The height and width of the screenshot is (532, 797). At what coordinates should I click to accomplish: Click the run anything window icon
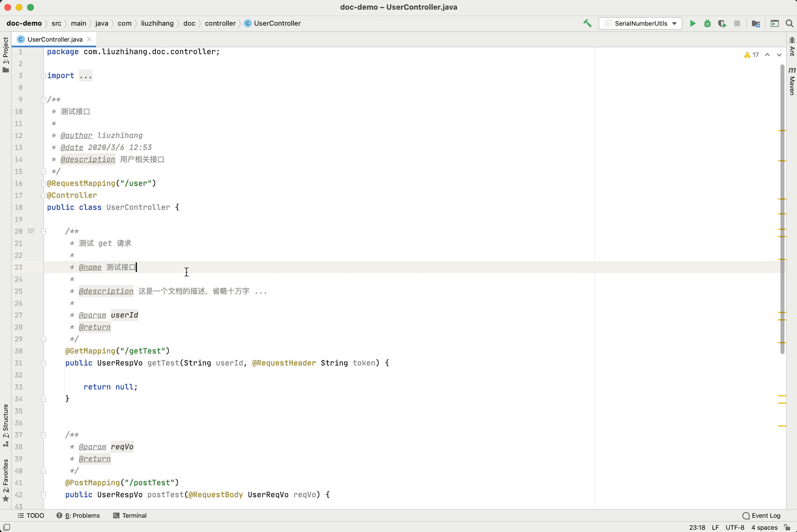click(x=774, y=23)
